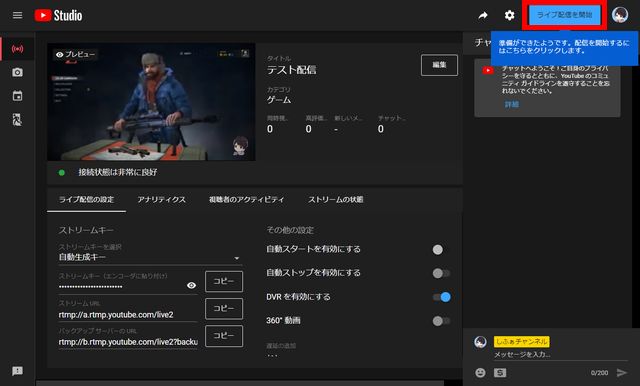Switch to the アナリティクス tab
The width and height of the screenshot is (640, 386).
pyautogui.click(x=162, y=200)
